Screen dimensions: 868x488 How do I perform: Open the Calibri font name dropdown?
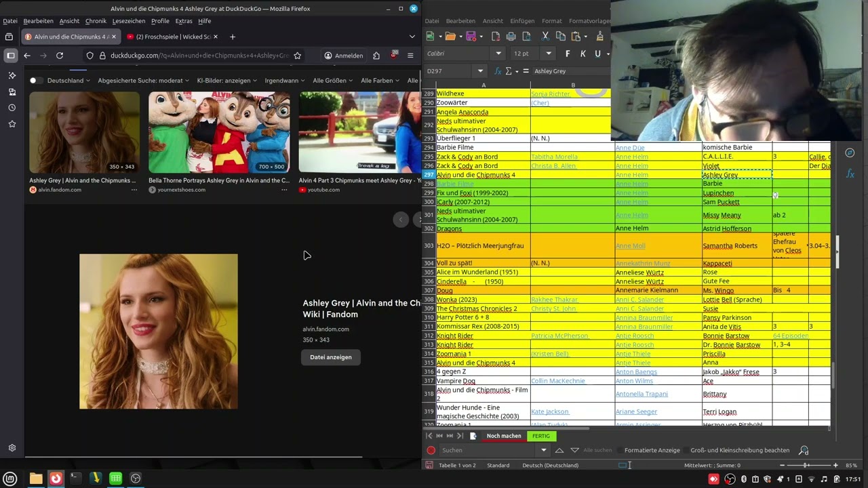click(x=498, y=54)
